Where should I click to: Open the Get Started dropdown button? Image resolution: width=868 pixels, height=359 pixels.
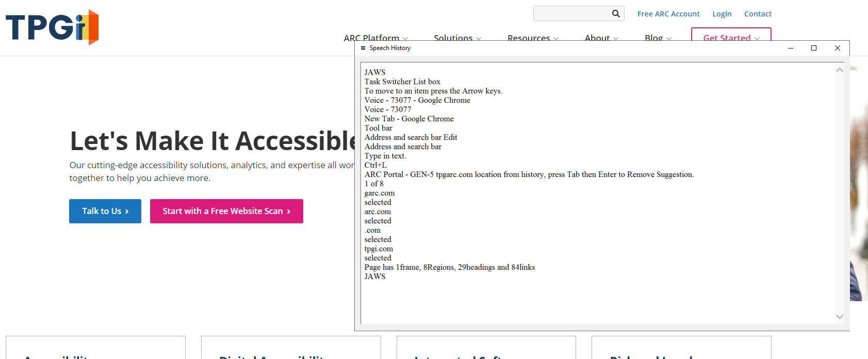pyautogui.click(x=731, y=35)
